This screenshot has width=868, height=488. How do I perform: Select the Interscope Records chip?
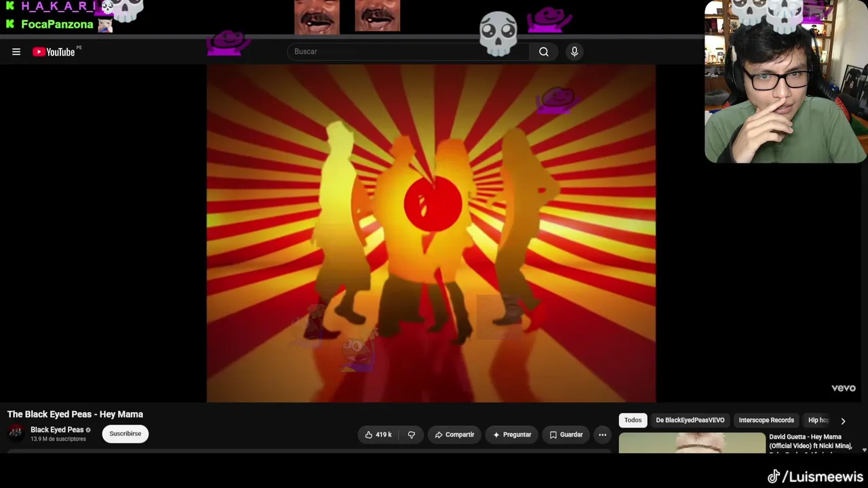point(766,420)
